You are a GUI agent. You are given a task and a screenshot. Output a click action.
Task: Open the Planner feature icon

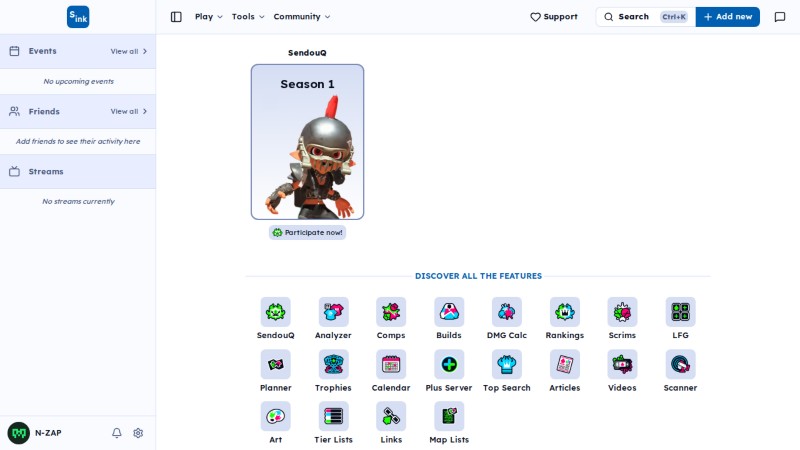(x=276, y=364)
